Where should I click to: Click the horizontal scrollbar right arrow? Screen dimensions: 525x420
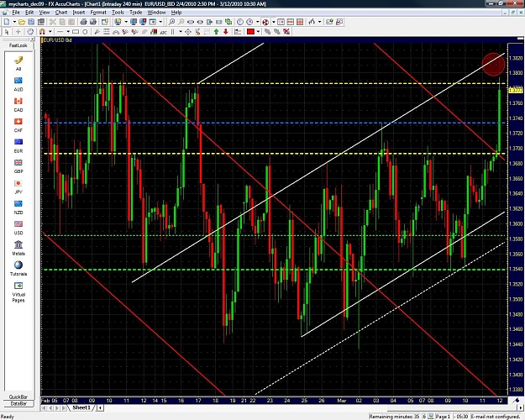521,407
